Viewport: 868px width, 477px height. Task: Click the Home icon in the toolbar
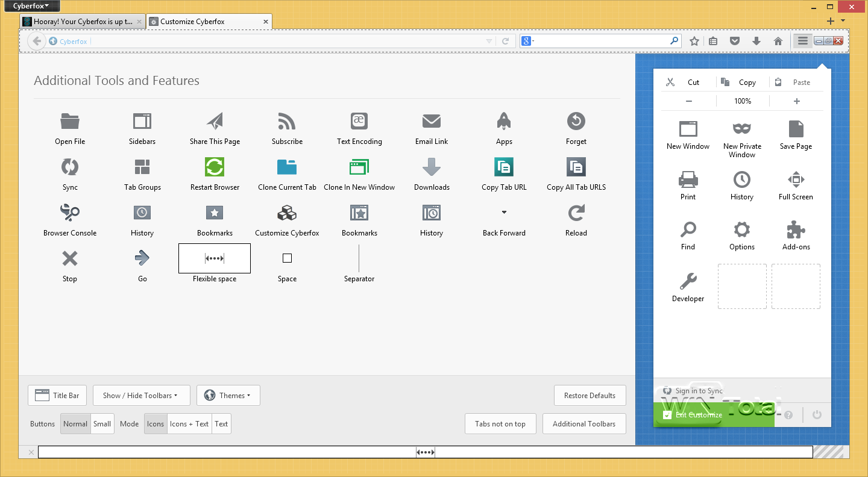click(778, 41)
